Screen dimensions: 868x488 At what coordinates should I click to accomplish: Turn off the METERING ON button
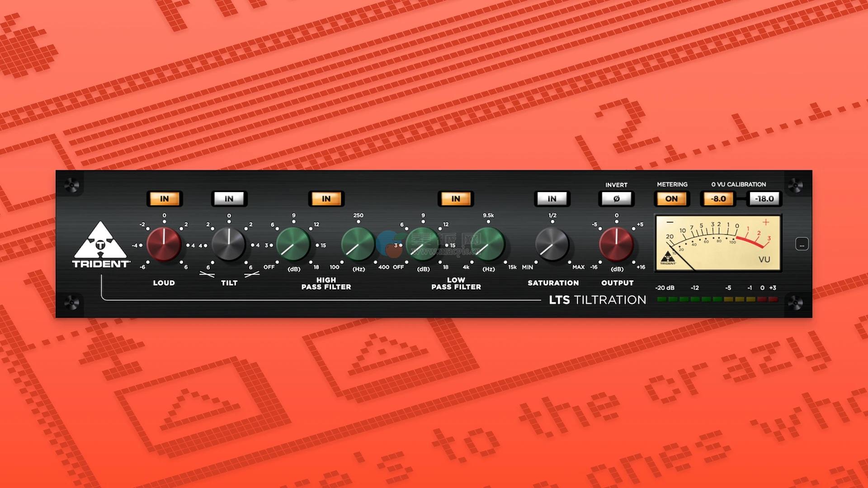(x=671, y=199)
